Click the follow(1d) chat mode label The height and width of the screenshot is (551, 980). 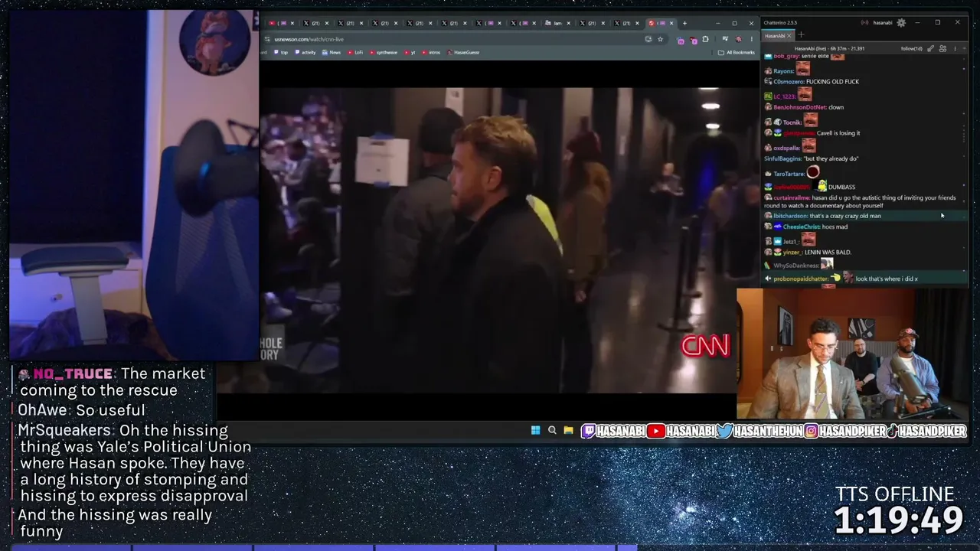[912, 48]
